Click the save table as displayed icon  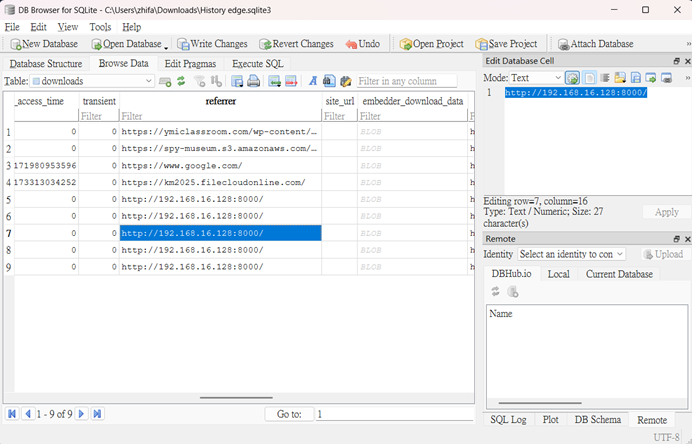[237, 81]
